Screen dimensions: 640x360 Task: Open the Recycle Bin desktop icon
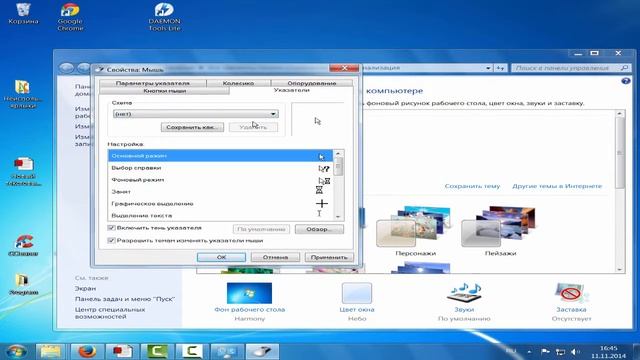(x=23, y=13)
